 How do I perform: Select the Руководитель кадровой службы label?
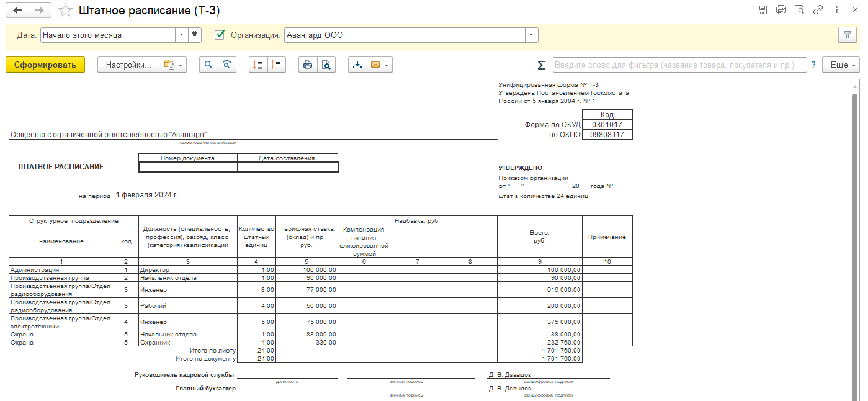pos(184,375)
